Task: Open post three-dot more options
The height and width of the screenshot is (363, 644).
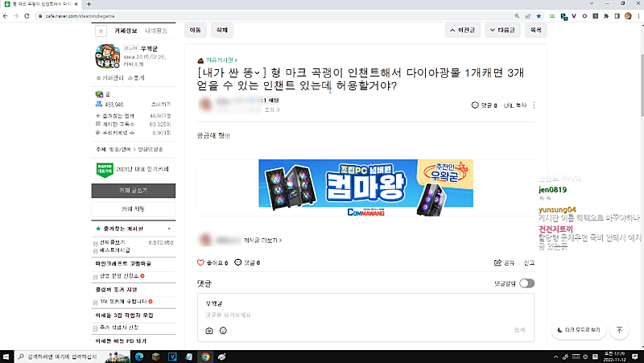Action: 534,105
